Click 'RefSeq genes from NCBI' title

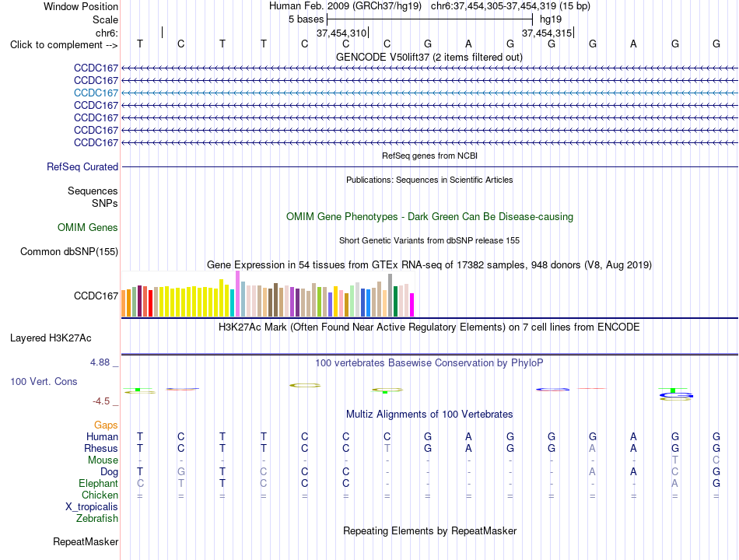pos(430,156)
